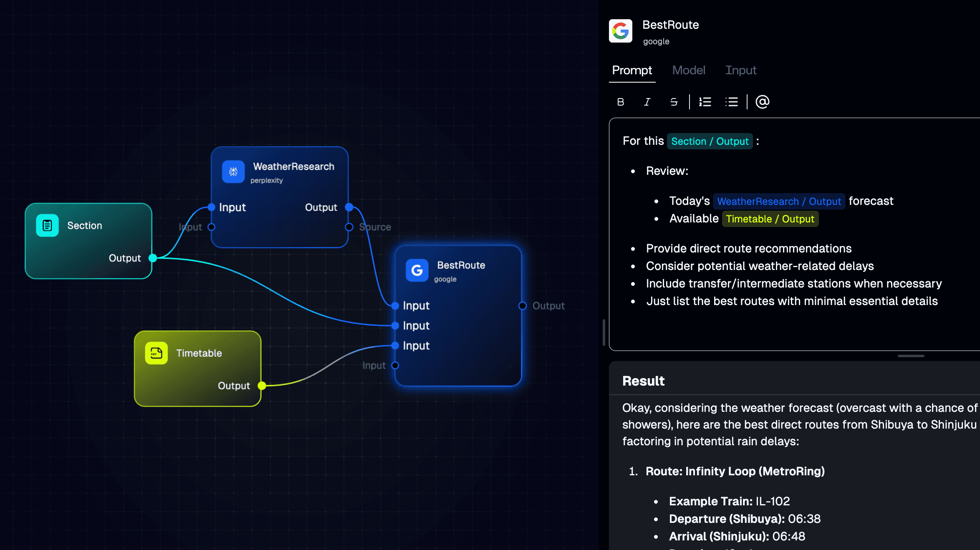Toggle bold formatting in prompt editor
Screen dimensions: 980x550
621,102
